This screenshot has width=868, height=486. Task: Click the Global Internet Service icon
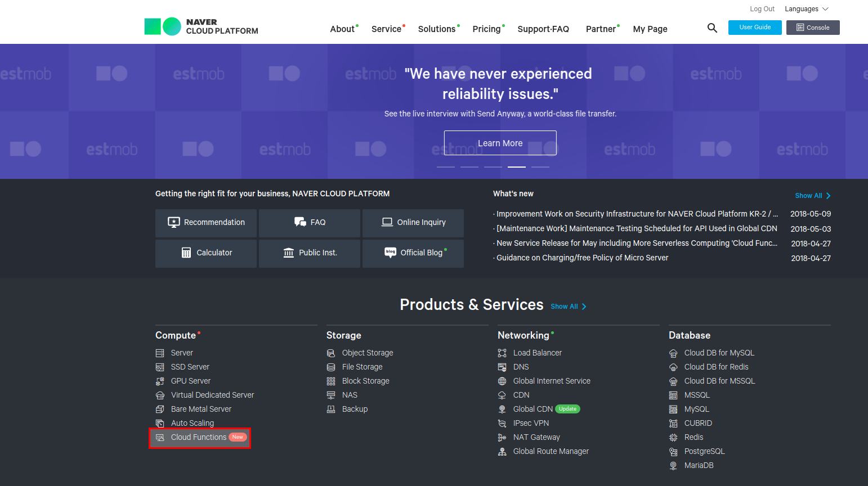click(502, 381)
